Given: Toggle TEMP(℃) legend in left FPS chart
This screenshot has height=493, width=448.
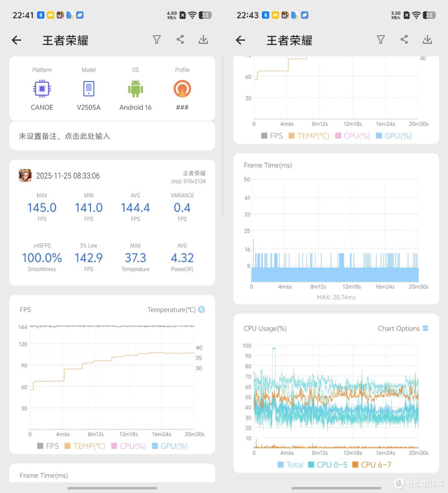Looking at the screenshot, I should [x=85, y=446].
